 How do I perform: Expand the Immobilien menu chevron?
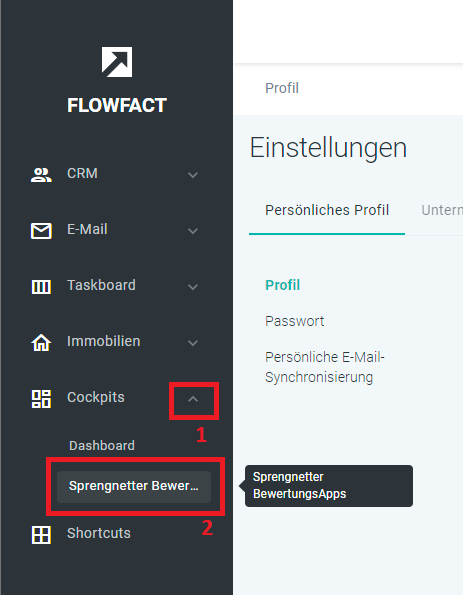coord(193,343)
